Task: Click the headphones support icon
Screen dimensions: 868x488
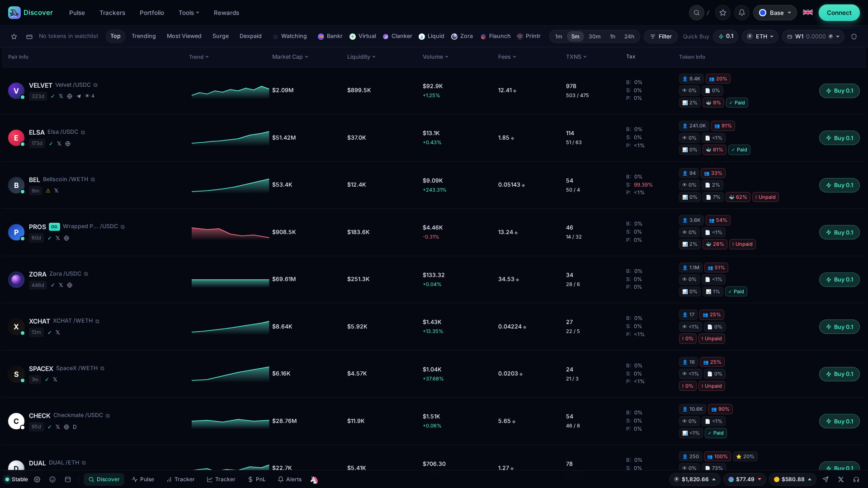Action: click(x=856, y=479)
